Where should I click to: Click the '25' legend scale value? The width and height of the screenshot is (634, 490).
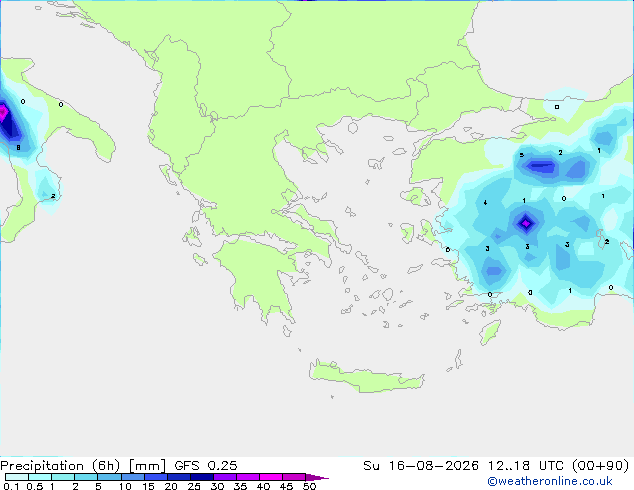[194, 486]
